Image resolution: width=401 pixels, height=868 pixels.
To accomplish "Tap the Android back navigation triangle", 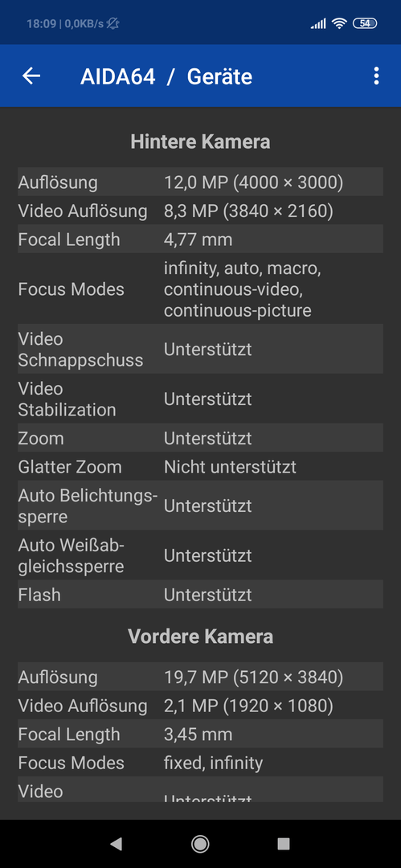I will (116, 844).
